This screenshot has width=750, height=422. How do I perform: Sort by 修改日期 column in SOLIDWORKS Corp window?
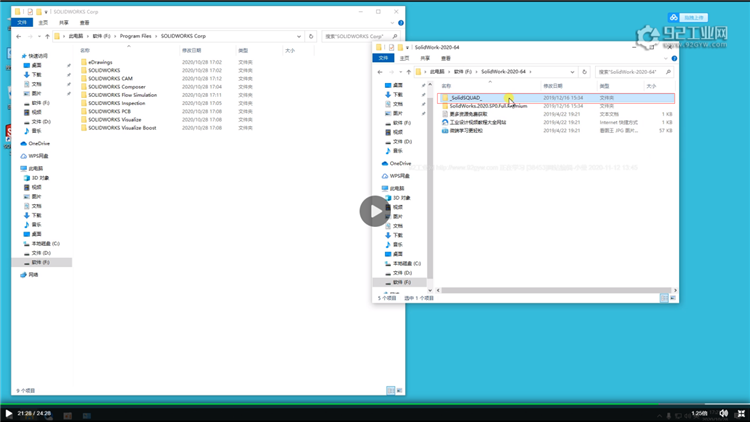click(x=191, y=50)
